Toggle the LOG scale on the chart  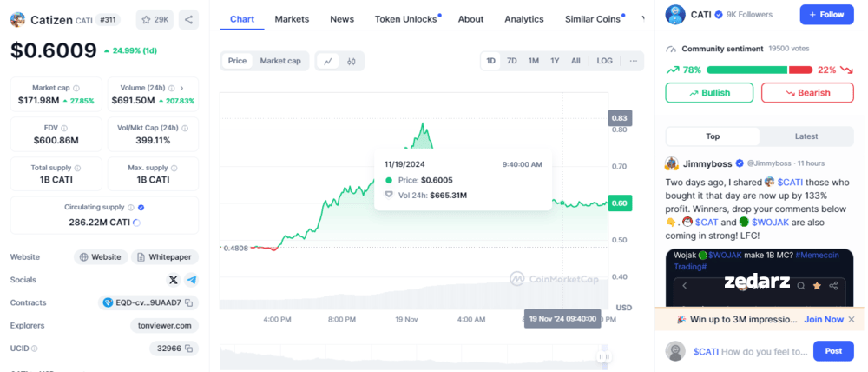(x=604, y=61)
